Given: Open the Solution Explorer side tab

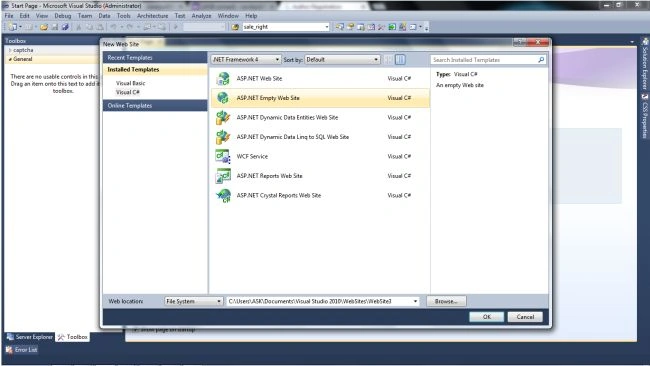Looking at the screenshot, I should tap(645, 63).
